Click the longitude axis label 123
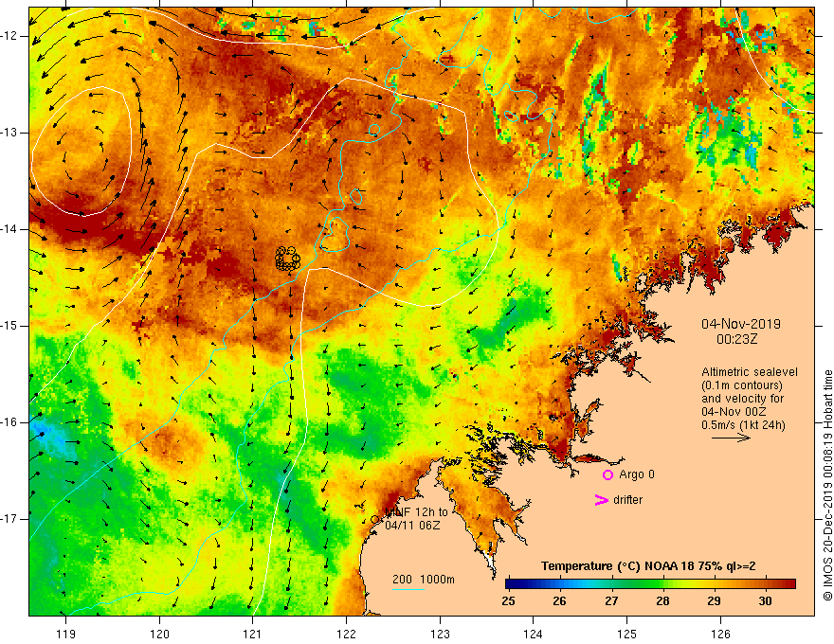 (x=440, y=634)
